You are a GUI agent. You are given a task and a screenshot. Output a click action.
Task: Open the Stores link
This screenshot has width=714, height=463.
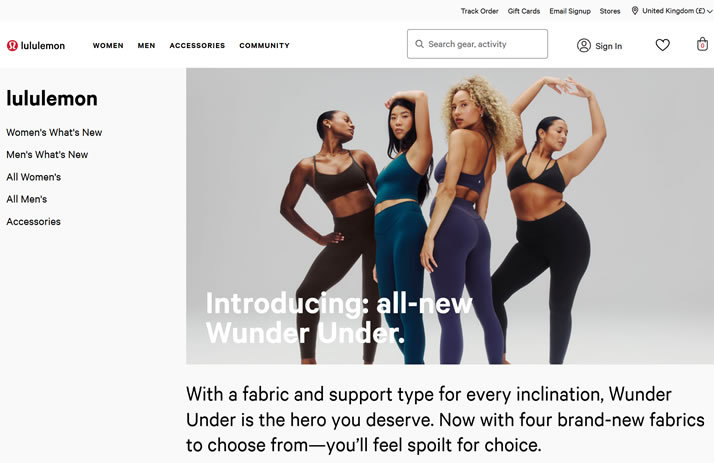(610, 11)
